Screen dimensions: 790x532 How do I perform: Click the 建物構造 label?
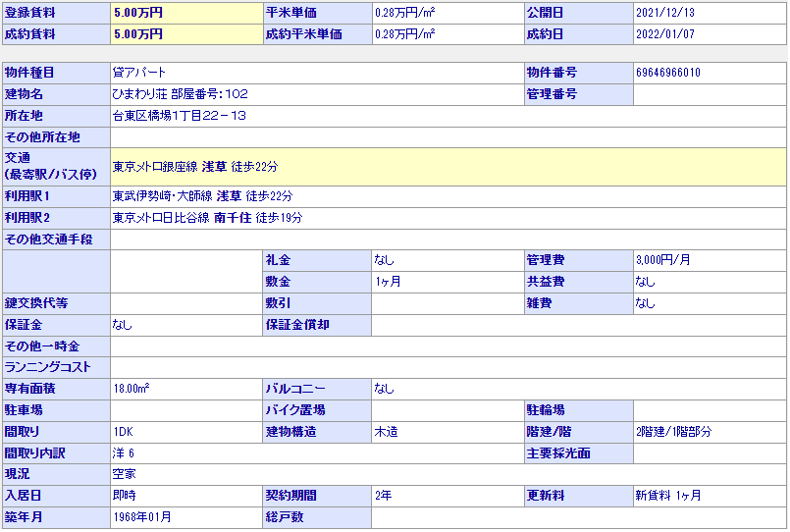[291, 432]
